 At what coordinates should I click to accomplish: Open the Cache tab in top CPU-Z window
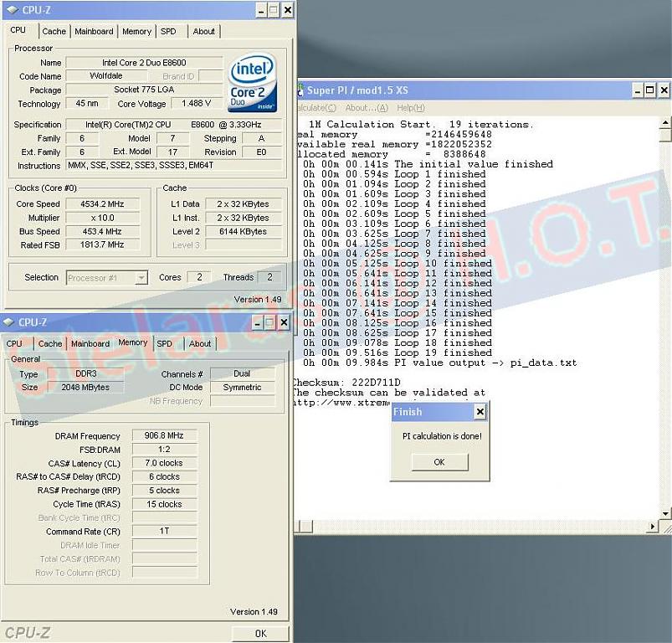(x=54, y=31)
